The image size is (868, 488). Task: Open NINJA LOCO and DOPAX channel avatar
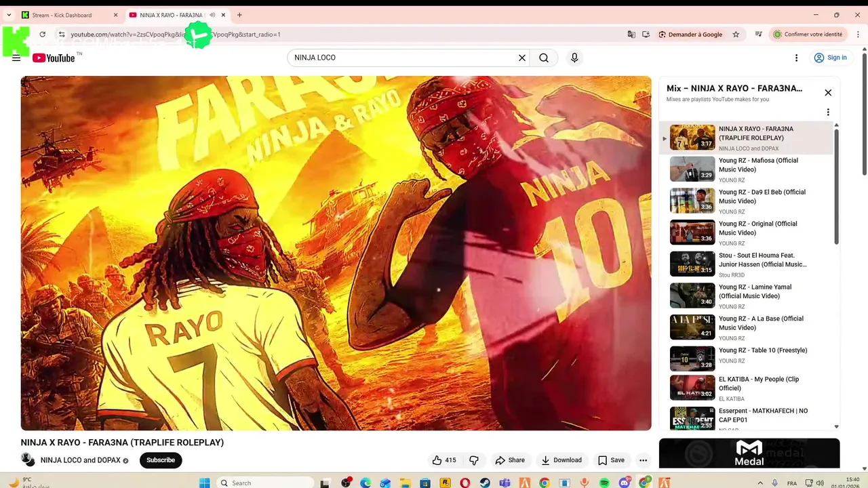28,460
